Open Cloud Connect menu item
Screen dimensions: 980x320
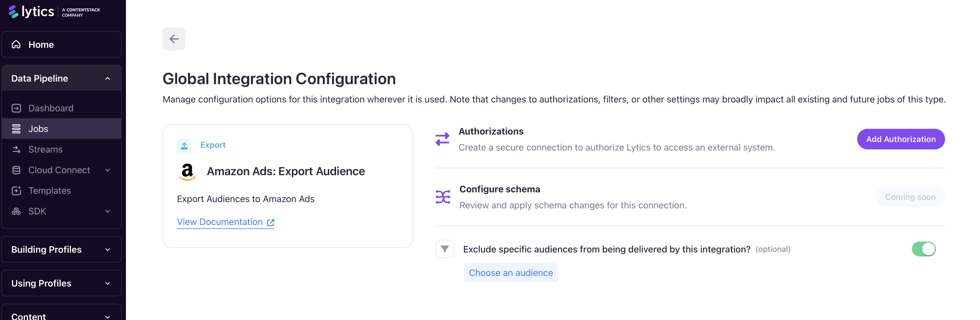[62, 170]
